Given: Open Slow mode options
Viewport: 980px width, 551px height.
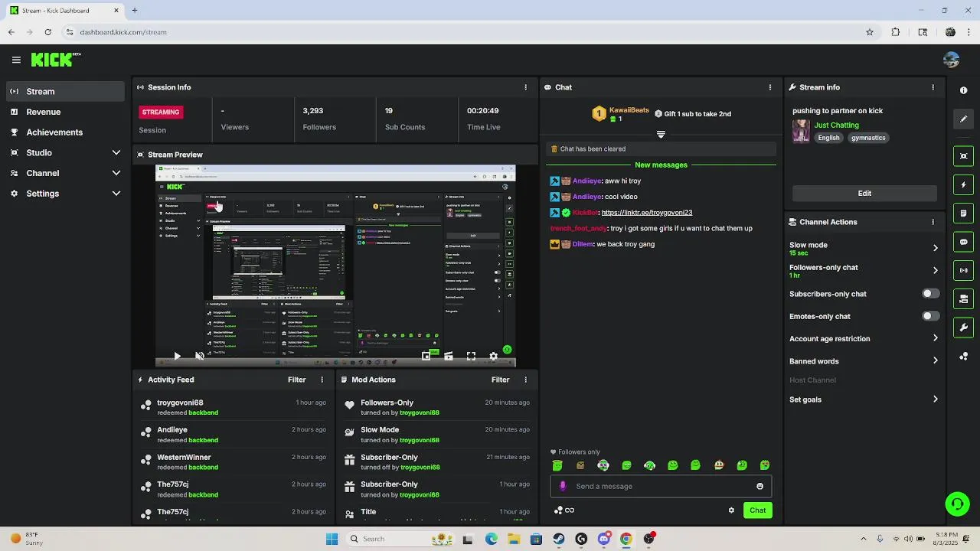Looking at the screenshot, I should point(864,248).
